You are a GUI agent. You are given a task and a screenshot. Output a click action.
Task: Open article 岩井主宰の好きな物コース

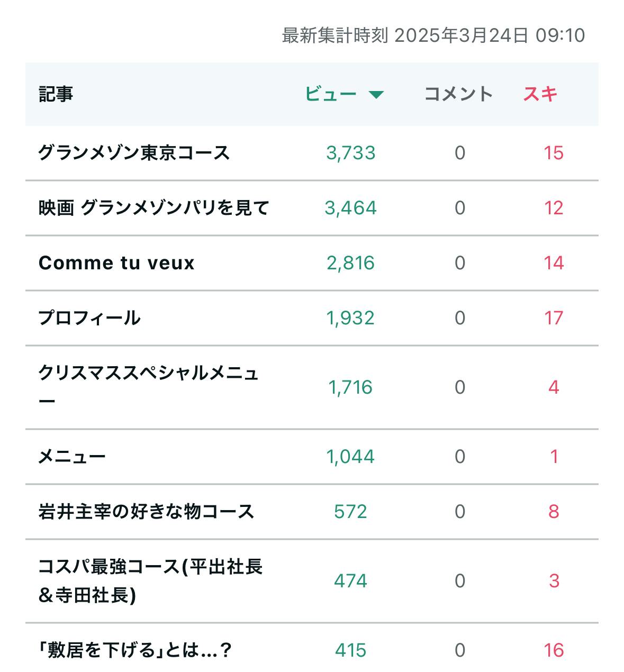146,512
